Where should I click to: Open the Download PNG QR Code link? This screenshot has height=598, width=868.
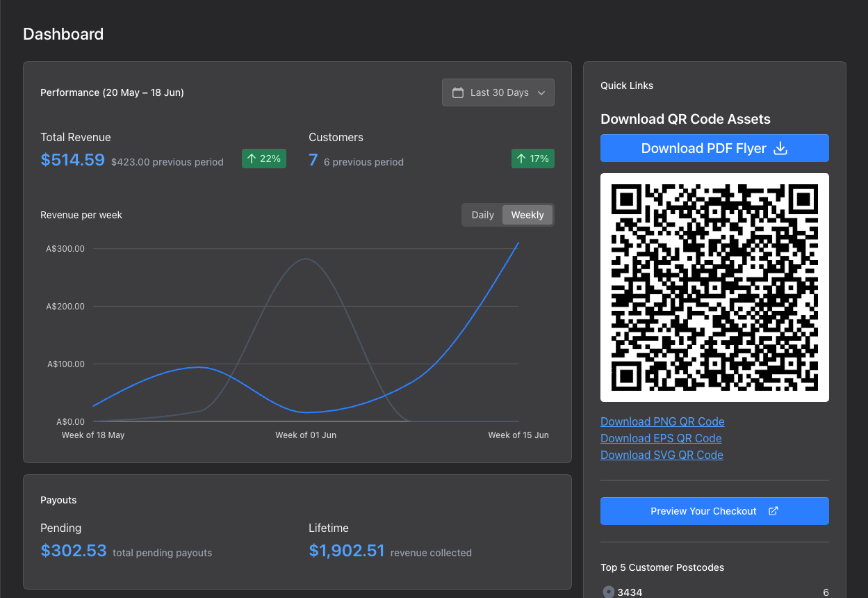click(x=662, y=421)
